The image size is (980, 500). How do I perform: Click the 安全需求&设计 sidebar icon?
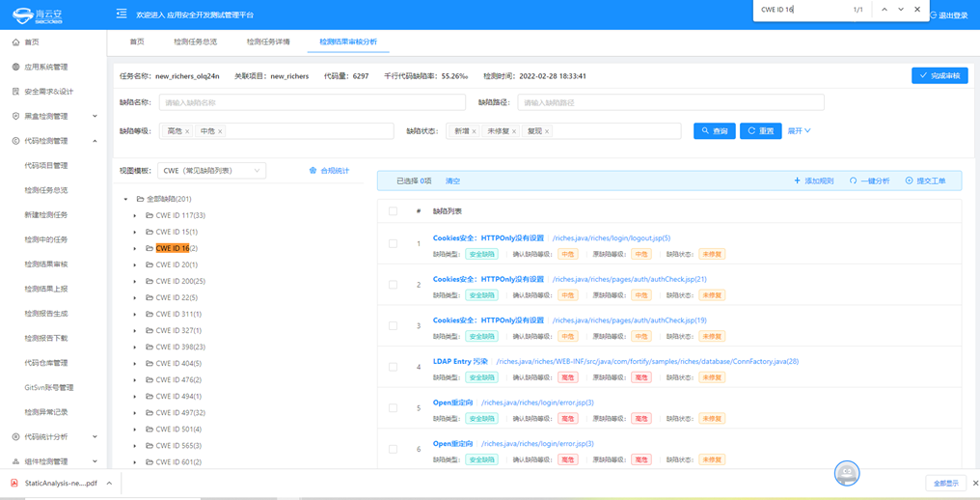[x=15, y=92]
